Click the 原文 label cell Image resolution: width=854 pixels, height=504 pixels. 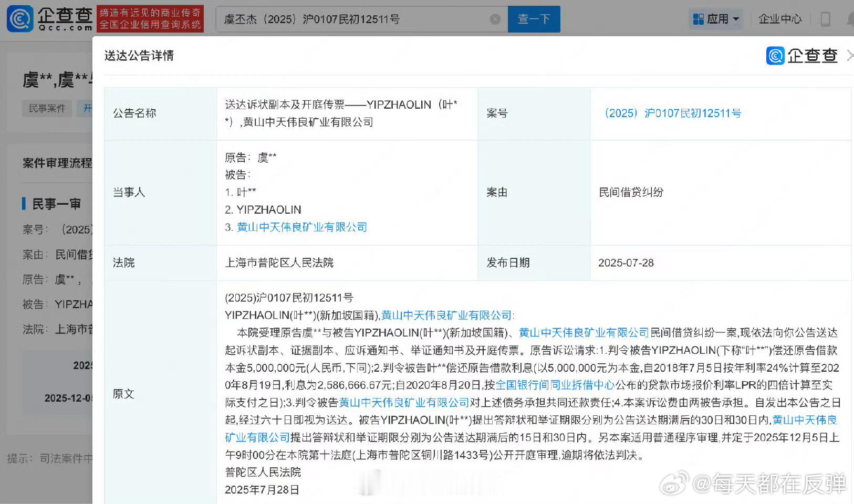(161, 394)
